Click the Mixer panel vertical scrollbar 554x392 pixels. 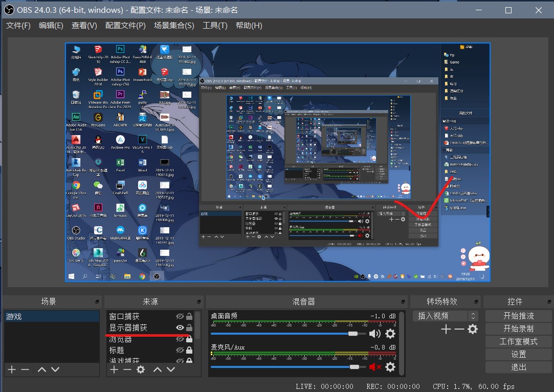click(402, 343)
